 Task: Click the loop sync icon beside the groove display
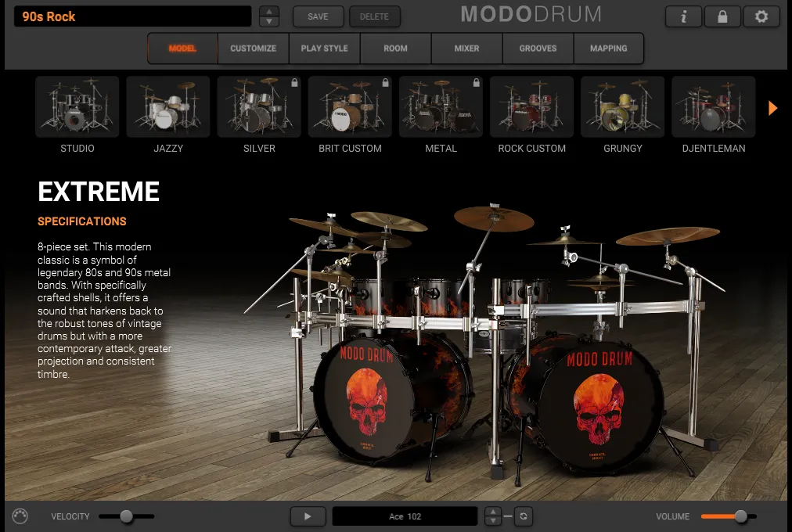524,516
